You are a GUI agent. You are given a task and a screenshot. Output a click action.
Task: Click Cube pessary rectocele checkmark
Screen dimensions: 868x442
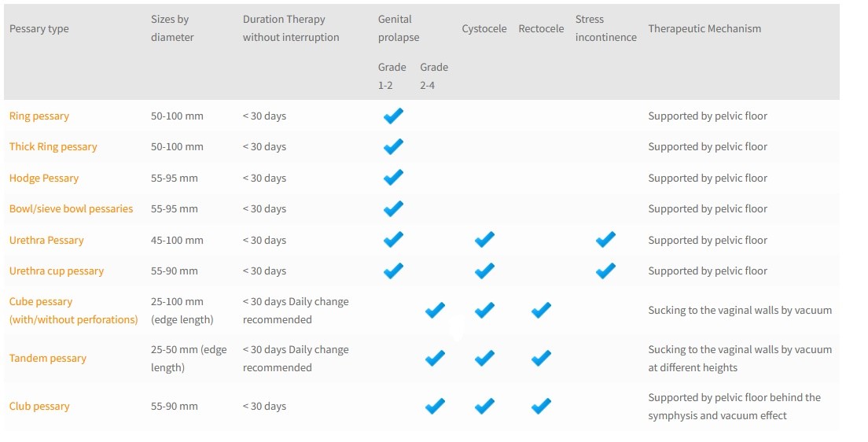point(541,311)
